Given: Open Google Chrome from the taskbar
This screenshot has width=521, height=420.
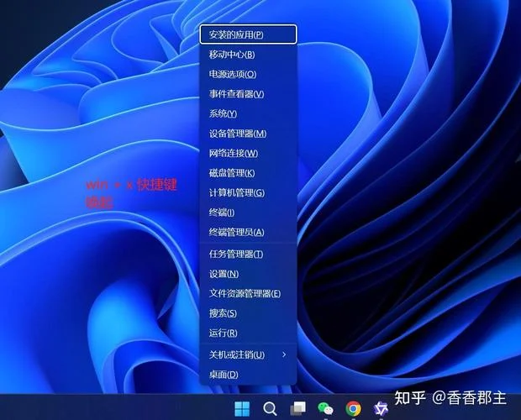Looking at the screenshot, I should click(353, 408).
